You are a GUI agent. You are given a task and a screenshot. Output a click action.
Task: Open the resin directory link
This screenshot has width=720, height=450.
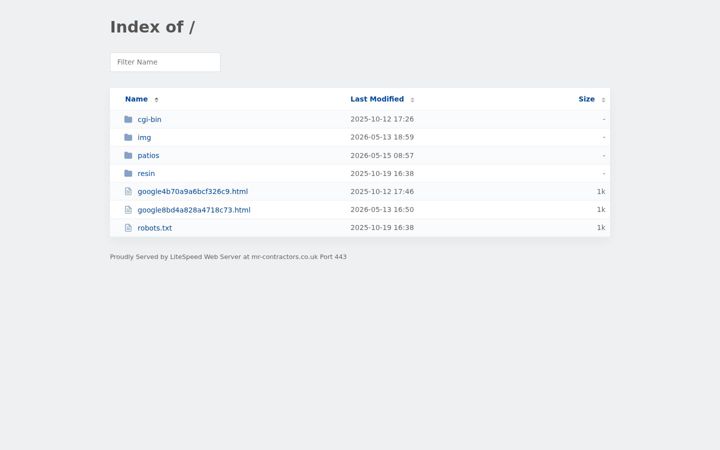click(x=146, y=173)
